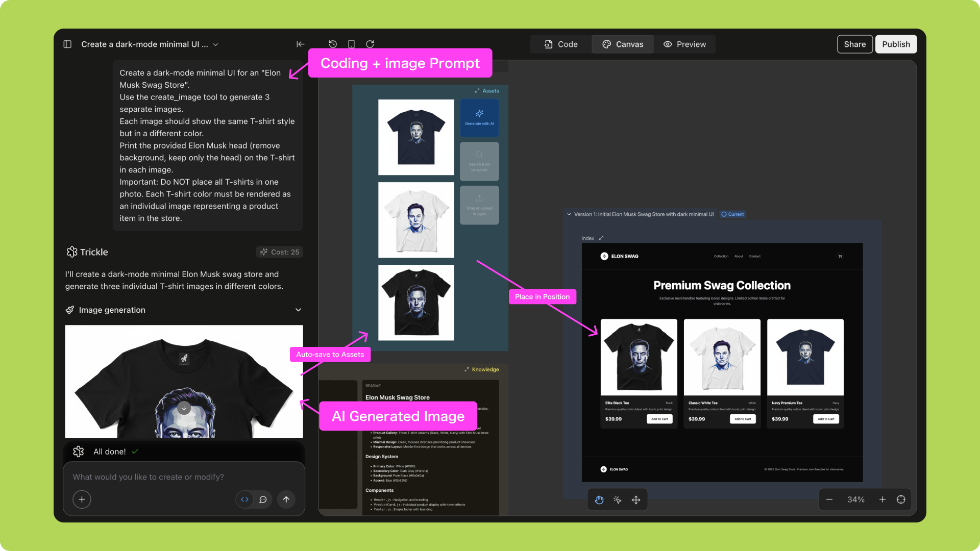
Task: Collapse chat panel with arrow-bar icon
Action: point(301,44)
